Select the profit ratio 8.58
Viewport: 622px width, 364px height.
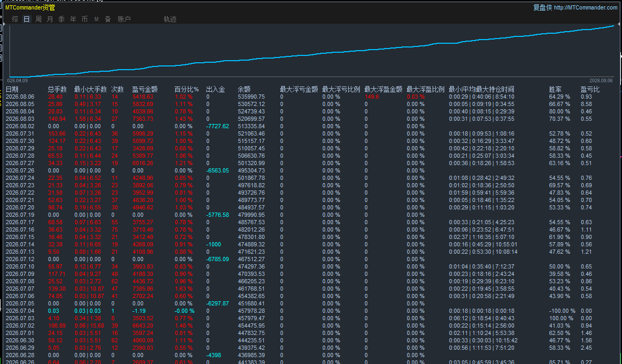586,104
